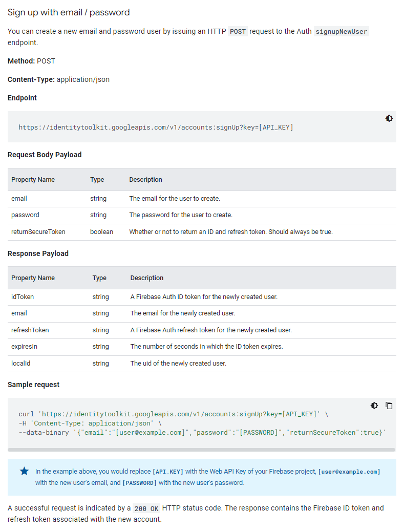Click '[PASSWORD]' code in the note
Image resolution: width=404 pixels, height=532 pixels.
click(139, 483)
